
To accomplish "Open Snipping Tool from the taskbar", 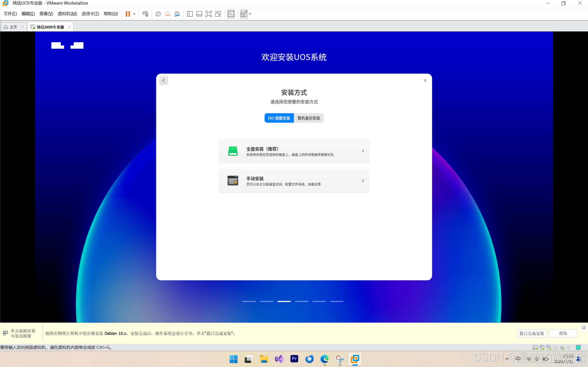I will click(340, 359).
